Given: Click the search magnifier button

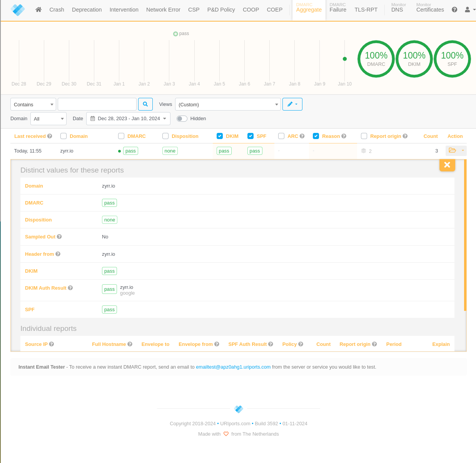Looking at the screenshot, I should click(145, 104).
